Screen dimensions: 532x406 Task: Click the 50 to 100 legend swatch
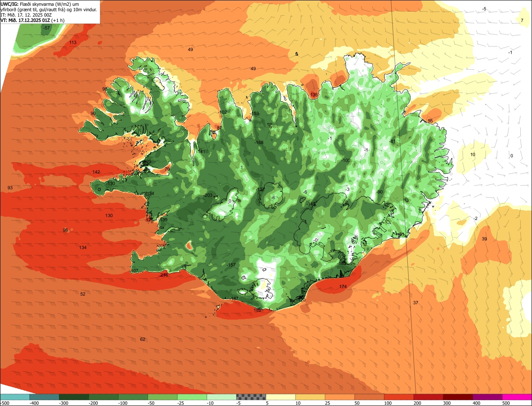pos(369,397)
